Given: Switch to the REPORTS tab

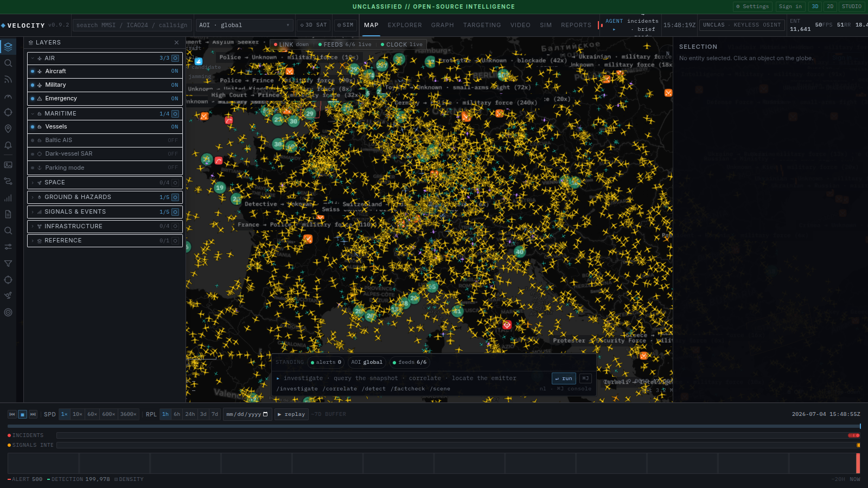Looking at the screenshot, I should coord(576,25).
